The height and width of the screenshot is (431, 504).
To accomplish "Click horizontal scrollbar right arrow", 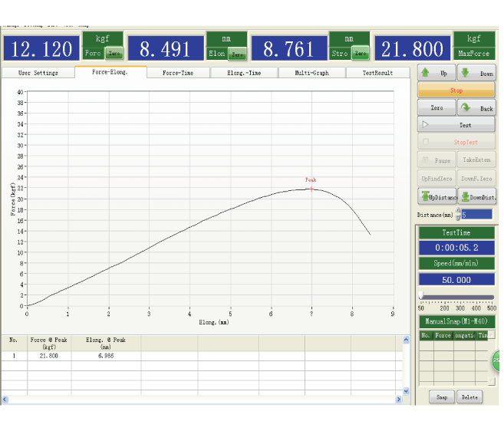I will click(399, 400).
